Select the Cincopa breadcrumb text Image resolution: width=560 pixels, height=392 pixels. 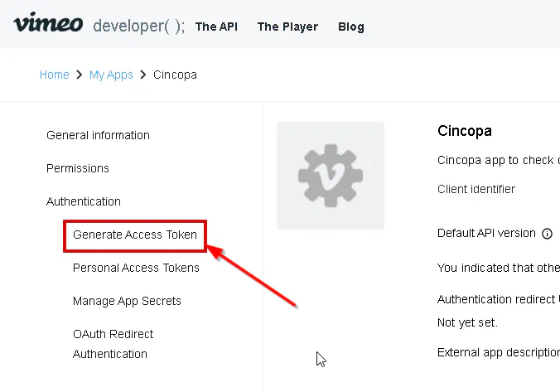[175, 75]
